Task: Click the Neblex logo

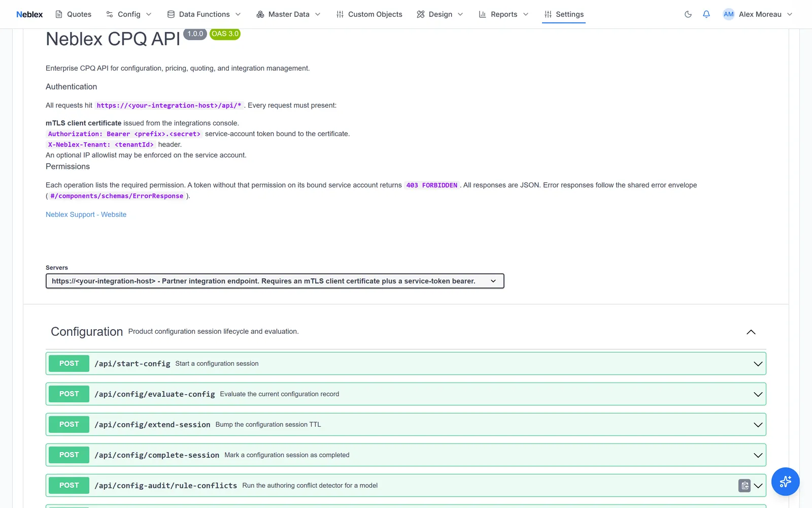Action: click(x=29, y=14)
